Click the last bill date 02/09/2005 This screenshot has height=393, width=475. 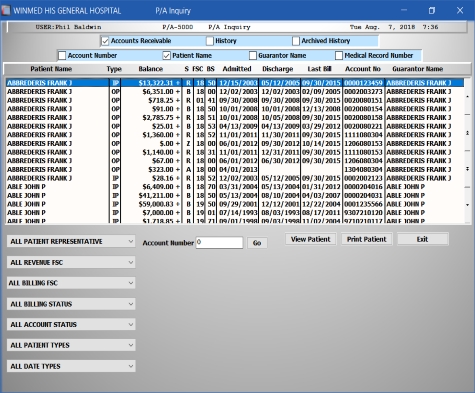click(321, 91)
